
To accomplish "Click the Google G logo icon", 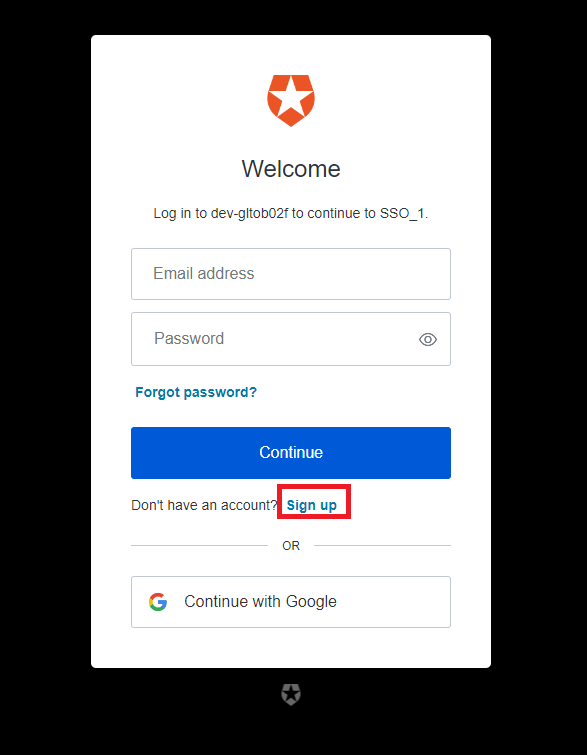I will pos(158,602).
